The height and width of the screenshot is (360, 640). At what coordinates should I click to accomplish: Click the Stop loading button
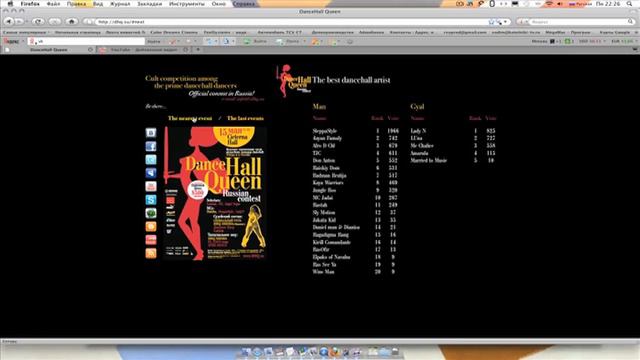click(x=55, y=21)
